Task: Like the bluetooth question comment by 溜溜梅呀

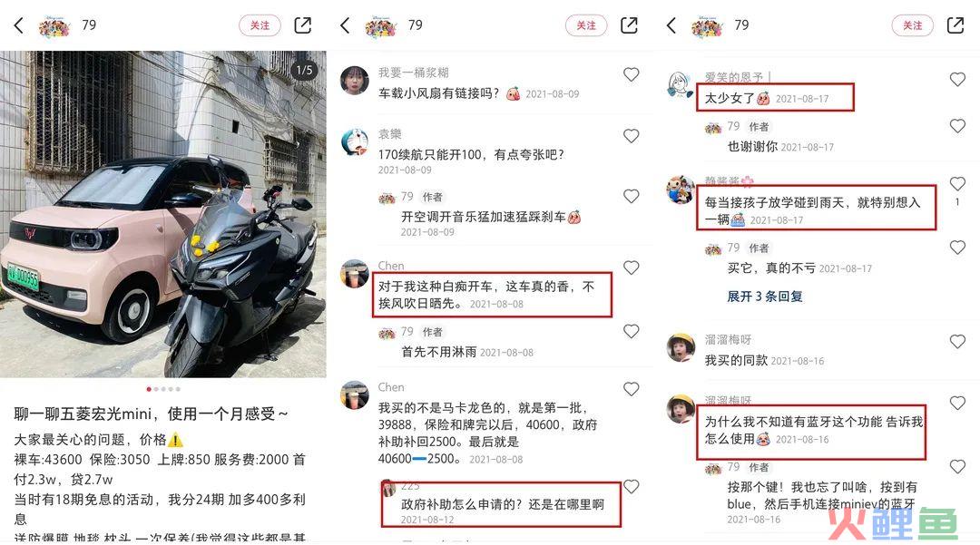Action: 957,403
